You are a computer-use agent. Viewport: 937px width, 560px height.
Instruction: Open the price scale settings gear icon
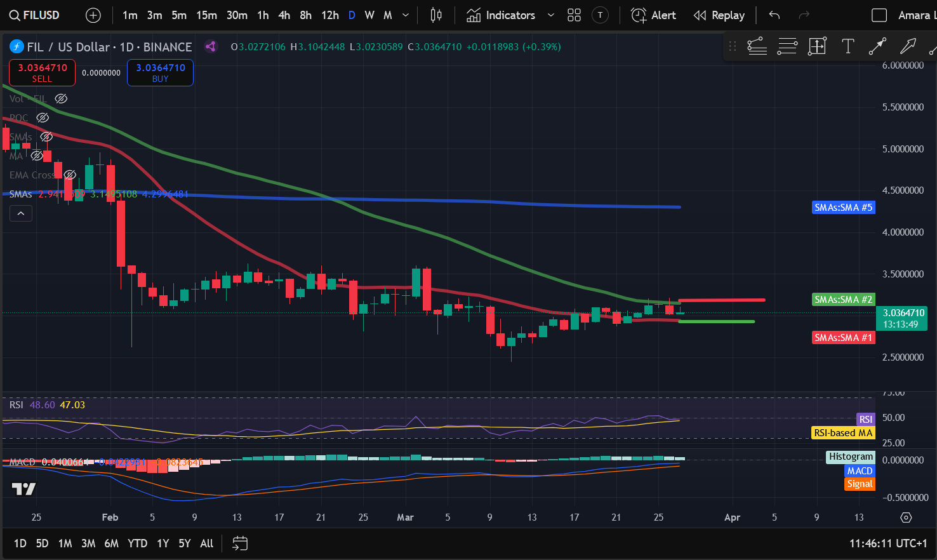pos(906,517)
